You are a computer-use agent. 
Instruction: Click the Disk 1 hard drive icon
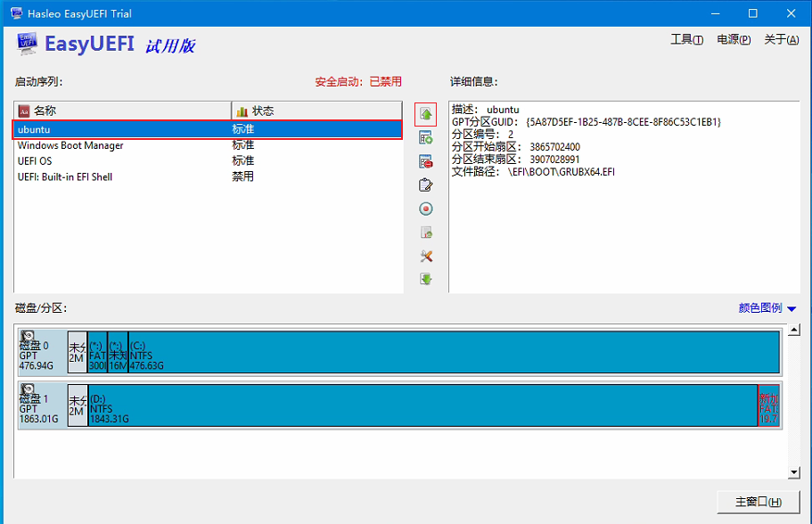coord(28,389)
